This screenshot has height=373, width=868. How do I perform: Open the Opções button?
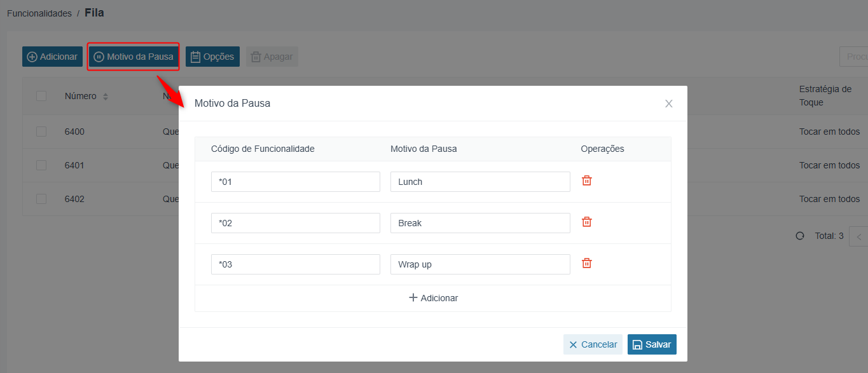[212, 57]
